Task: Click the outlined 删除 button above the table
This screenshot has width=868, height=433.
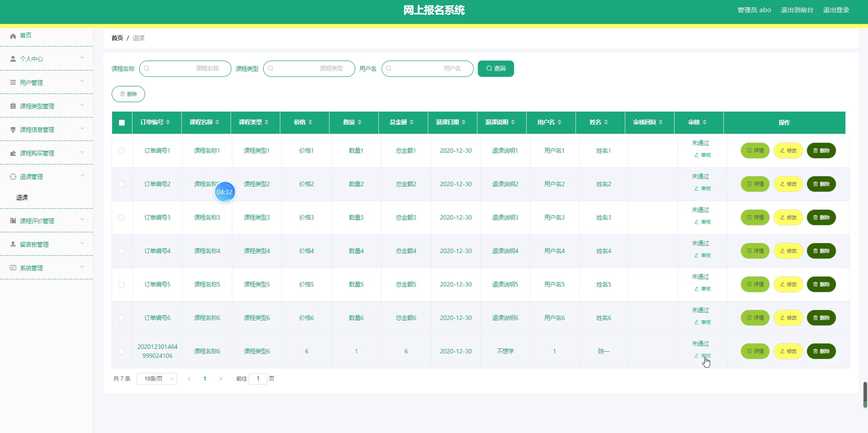Action: (x=128, y=94)
